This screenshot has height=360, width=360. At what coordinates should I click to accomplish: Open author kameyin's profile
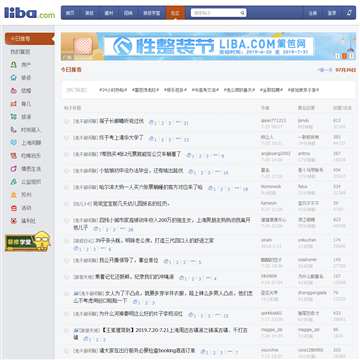click(x=269, y=203)
